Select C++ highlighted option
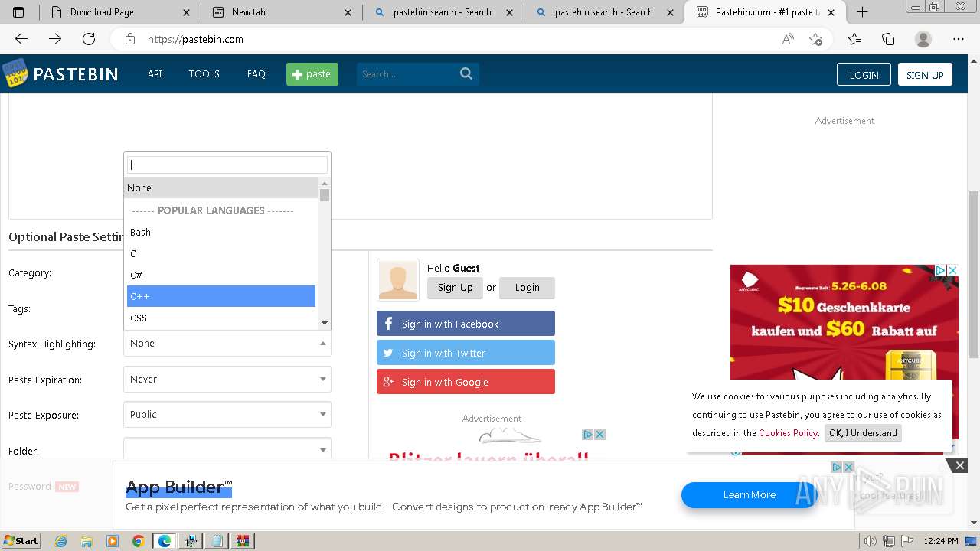The width and height of the screenshot is (980, 551). [221, 296]
